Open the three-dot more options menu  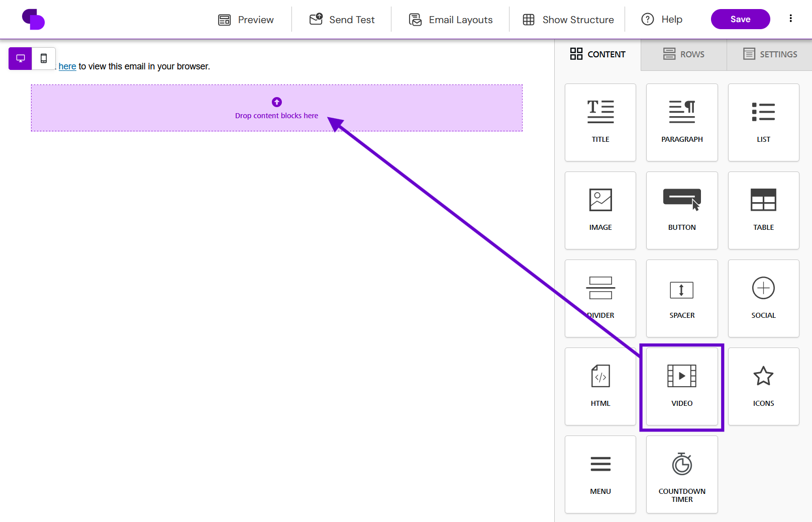click(790, 19)
